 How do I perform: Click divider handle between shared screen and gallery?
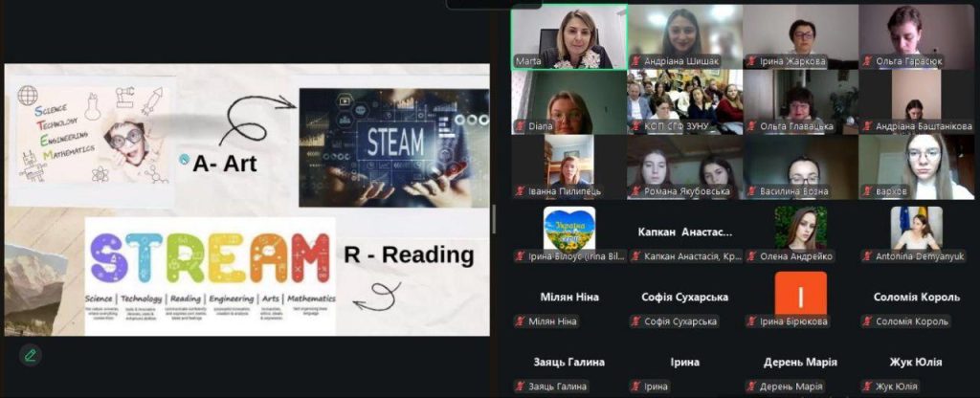[x=494, y=218]
